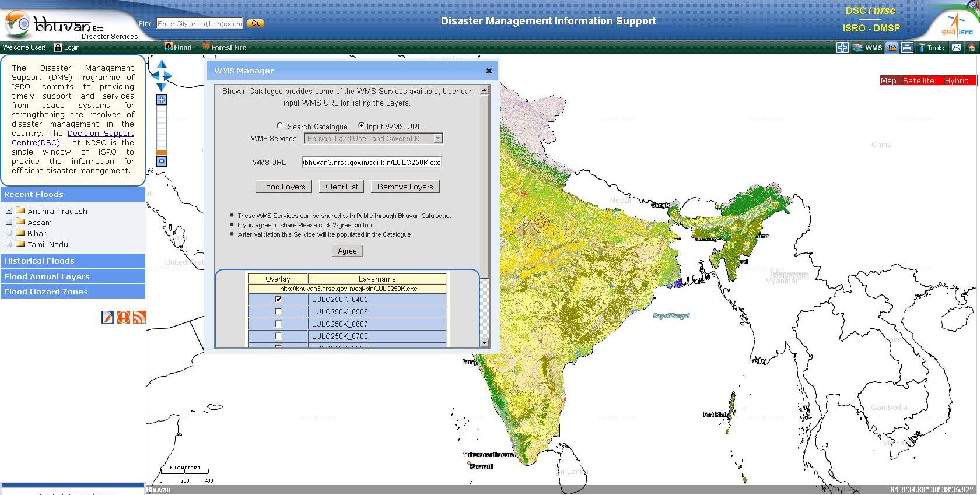Viewport: 980px width, 495px height.
Task: Click the Find city or Lat,Lon field
Action: 199,24
